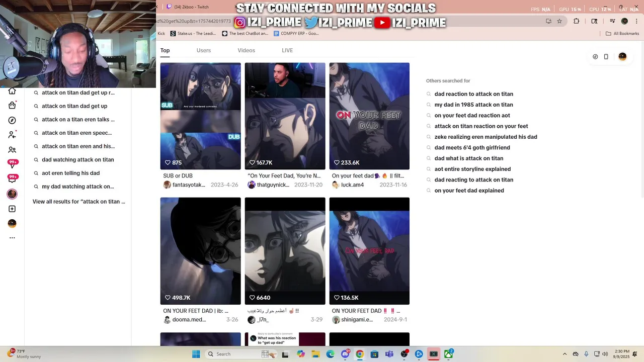Open Chrome Extensions puzzle icon

click(x=577, y=21)
